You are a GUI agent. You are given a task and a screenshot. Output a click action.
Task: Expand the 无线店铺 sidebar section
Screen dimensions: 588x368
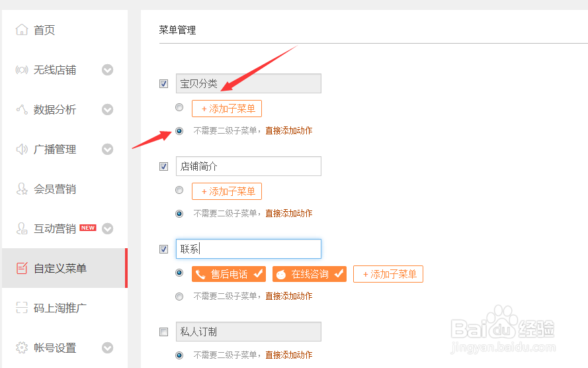pos(107,69)
